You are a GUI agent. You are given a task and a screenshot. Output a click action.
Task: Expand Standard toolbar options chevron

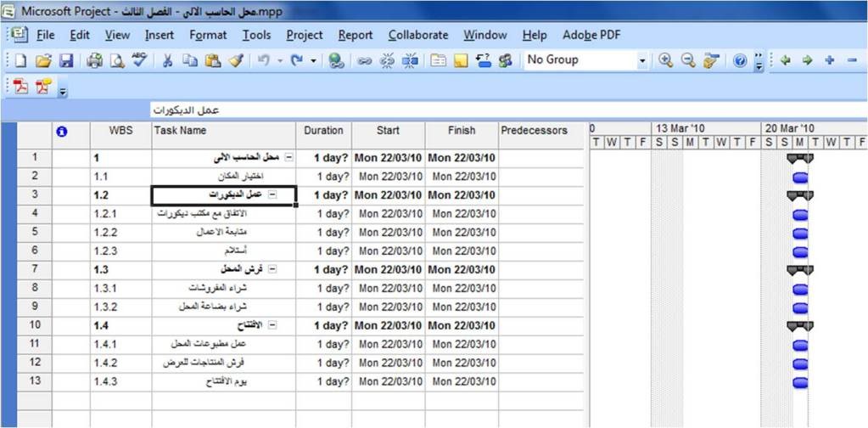pos(759,62)
